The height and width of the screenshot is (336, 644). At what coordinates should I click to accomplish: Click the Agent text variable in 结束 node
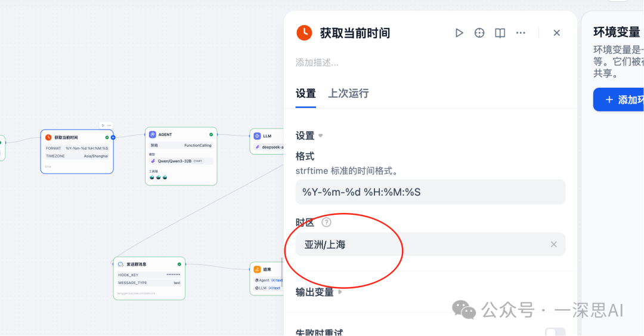click(268, 280)
